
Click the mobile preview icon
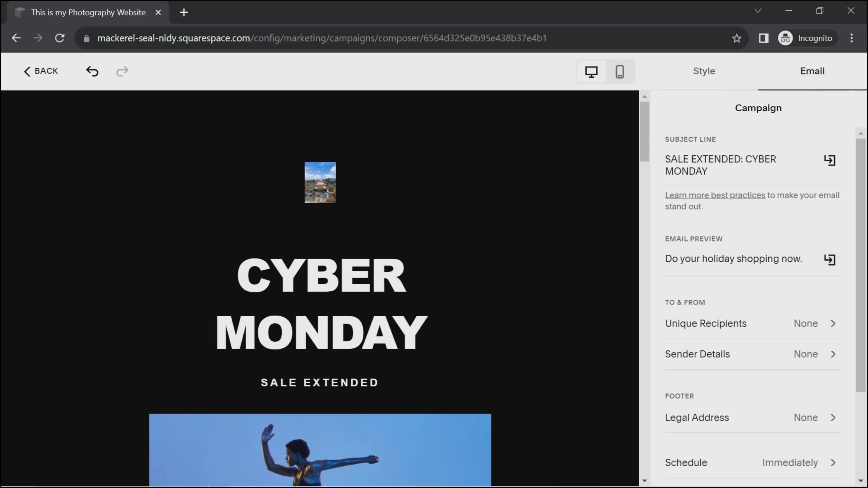coord(620,71)
